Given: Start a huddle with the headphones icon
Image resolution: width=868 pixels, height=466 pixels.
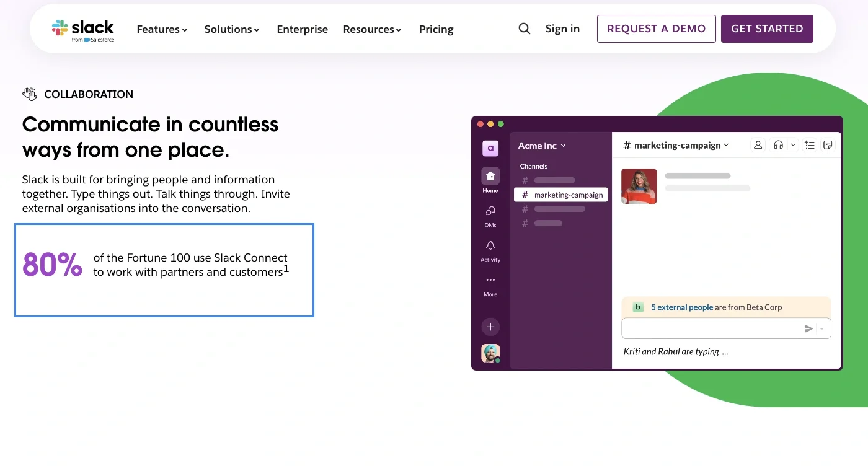Looking at the screenshot, I should click(x=778, y=144).
